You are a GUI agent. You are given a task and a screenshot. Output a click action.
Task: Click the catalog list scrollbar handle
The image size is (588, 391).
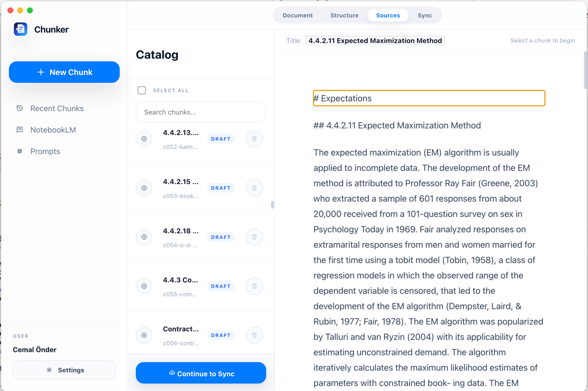[x=272, y=205]
